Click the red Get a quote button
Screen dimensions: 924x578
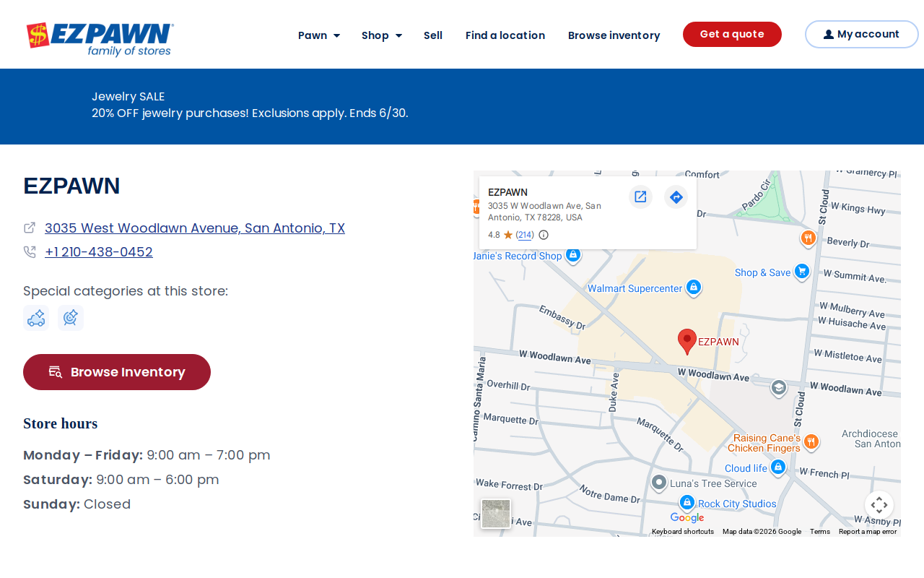(732, 34)
